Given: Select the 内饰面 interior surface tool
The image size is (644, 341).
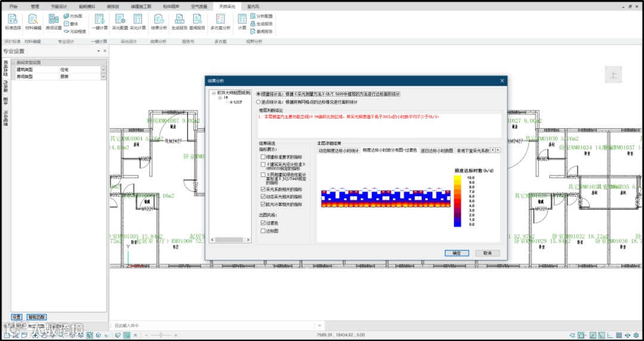Looking at the screenshot, I should pos(73,16).
